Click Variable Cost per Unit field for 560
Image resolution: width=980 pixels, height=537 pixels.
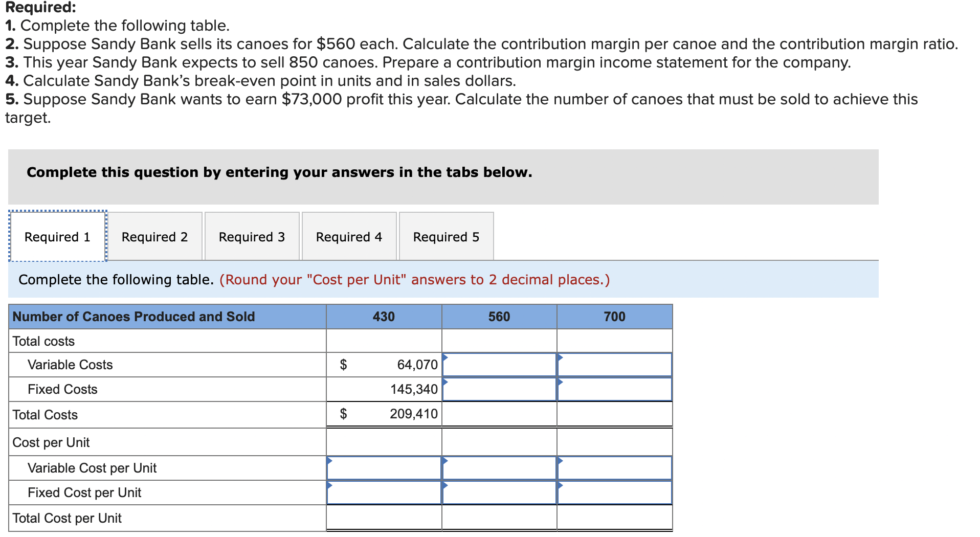pos(499,467)
